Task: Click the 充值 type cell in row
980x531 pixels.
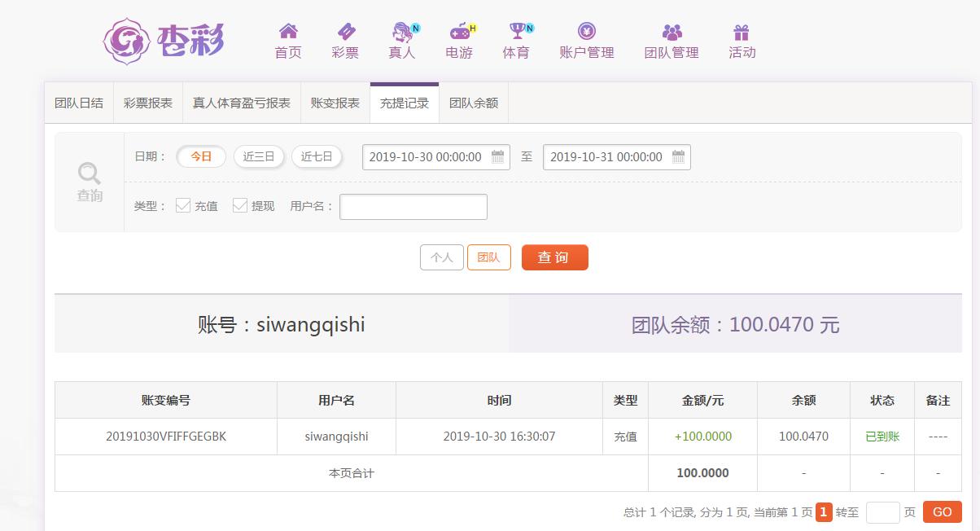Action: click(x=625, y=437)
